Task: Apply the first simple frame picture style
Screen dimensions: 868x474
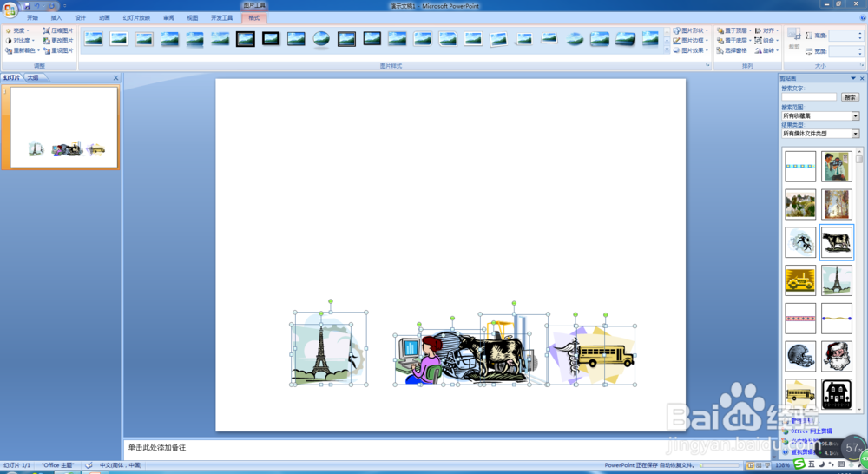Action: click(94, 39)
